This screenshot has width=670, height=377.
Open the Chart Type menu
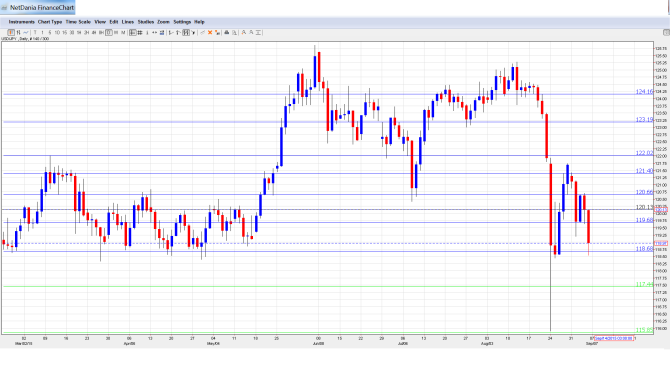[x=50, y=22]
